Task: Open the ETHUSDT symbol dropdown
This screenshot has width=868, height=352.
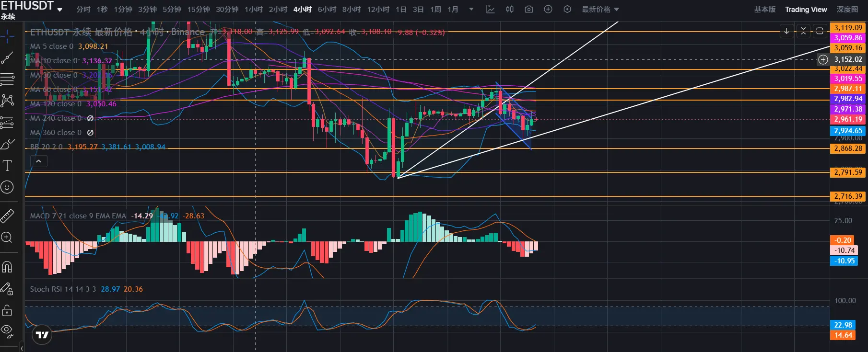Action: (x=32, y=7)
